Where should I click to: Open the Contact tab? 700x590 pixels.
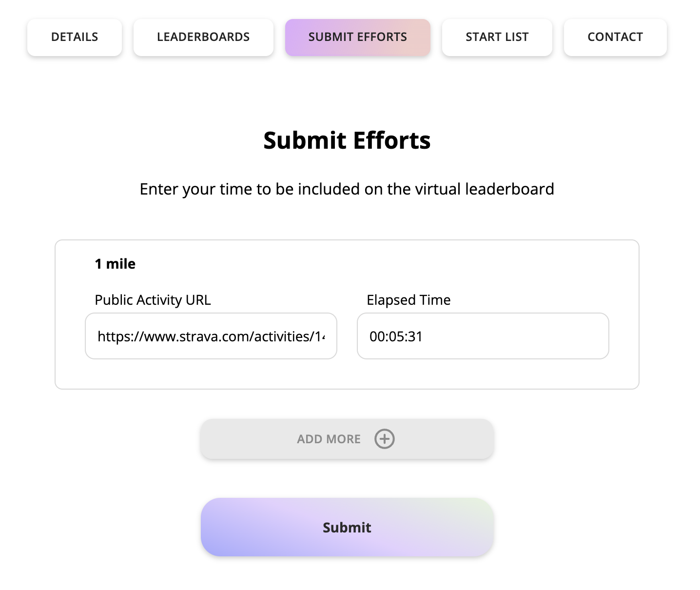coord(615,37)
